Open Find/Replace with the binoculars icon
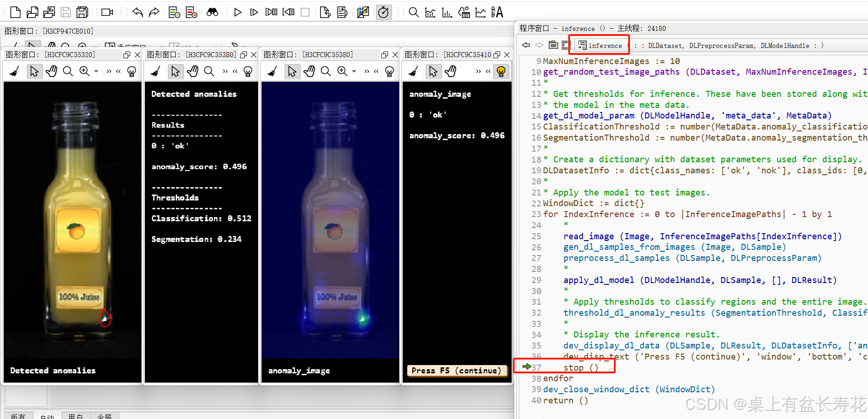 (x=212, y=12)
